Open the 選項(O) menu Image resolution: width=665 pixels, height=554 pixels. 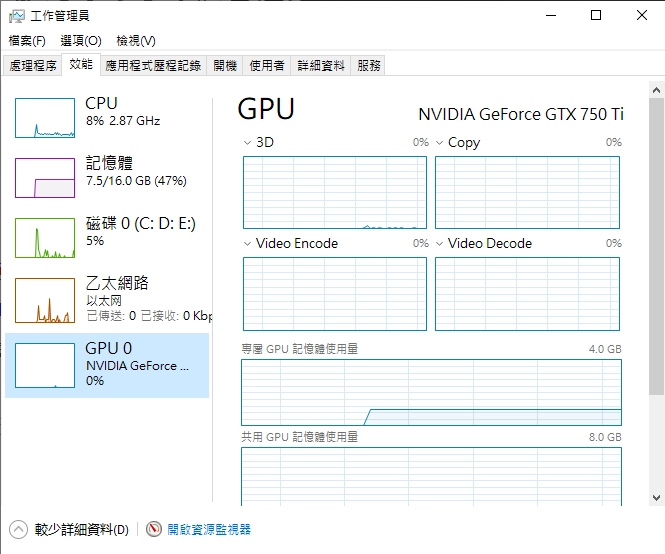[x=80, y=41]
